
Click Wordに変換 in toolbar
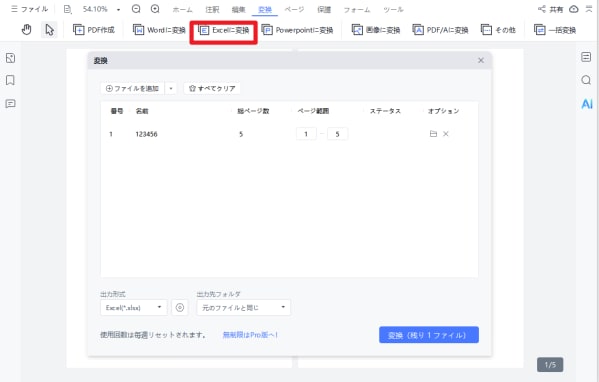point(159,30)
